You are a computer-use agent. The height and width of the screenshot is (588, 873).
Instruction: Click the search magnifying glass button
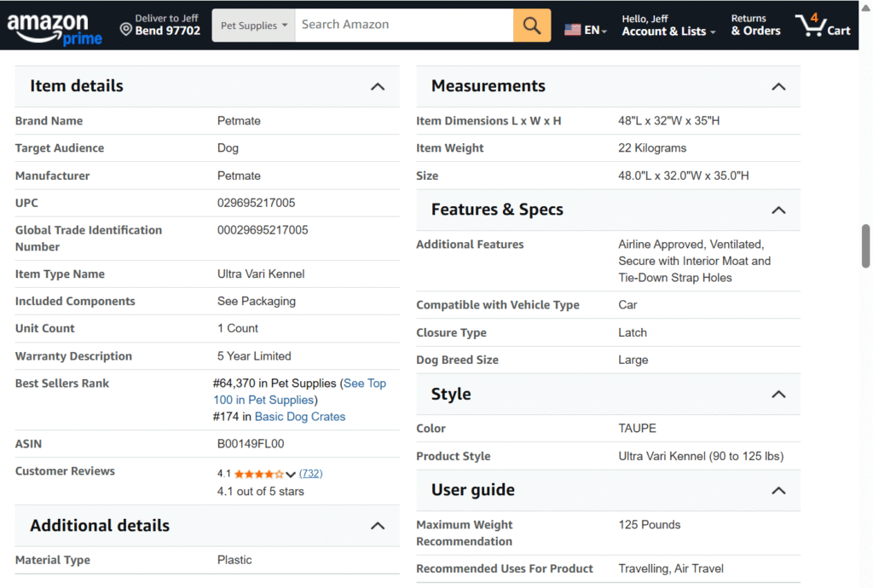point(531,25)
